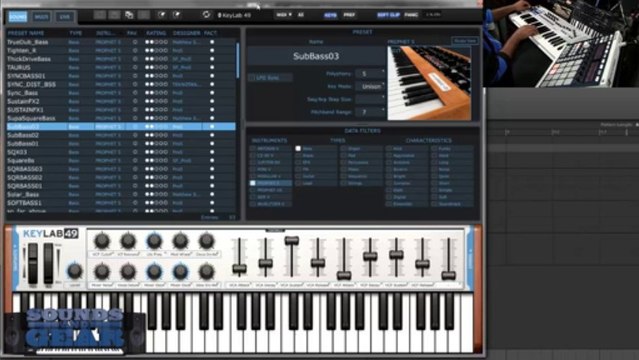The width and height of the screenshot is (639, 360).
Task: Toggle favorite circle for SubBass02 preset
Action: [x=135, y=135]
